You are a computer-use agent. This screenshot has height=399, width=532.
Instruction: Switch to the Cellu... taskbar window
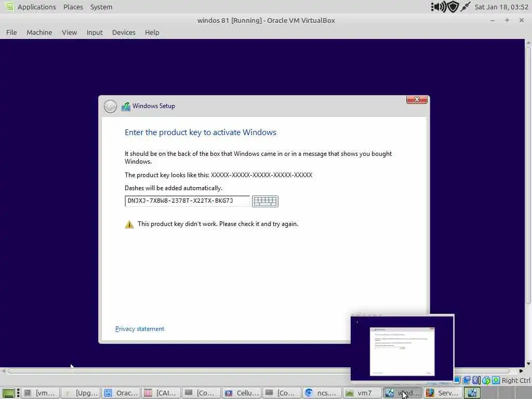coord(242,393)
